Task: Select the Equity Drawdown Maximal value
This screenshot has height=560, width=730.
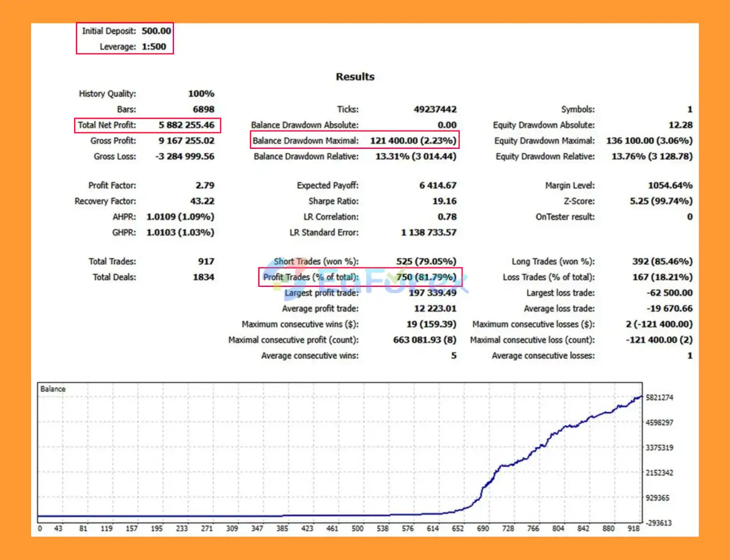Action: click(649, 140)
